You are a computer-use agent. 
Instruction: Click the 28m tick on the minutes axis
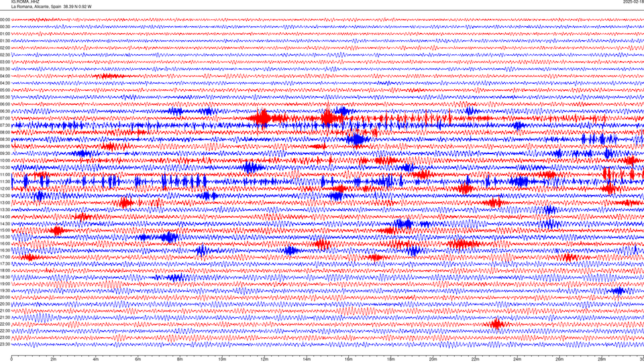tap(601, 359)
